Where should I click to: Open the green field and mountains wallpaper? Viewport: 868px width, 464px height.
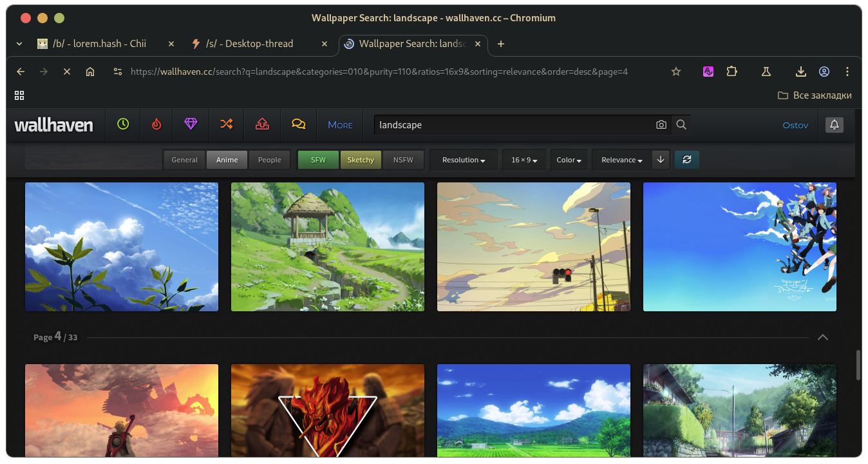coord(534,411)
